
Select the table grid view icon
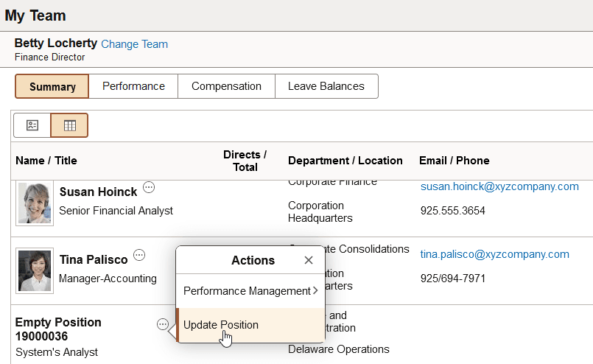pos(69,125)
